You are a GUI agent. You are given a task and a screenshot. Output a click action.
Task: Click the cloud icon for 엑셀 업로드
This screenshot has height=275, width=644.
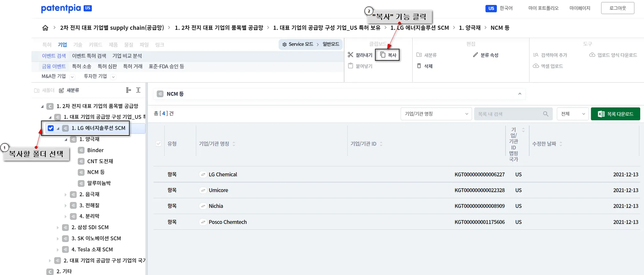[x=536, y=66]
